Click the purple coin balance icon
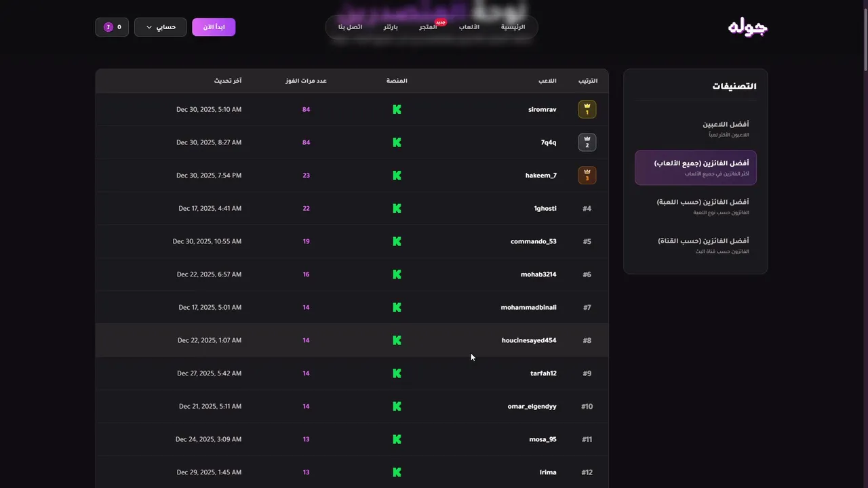Image resolution: width=868 pixels, height=488 pixels. pos(108,27)
